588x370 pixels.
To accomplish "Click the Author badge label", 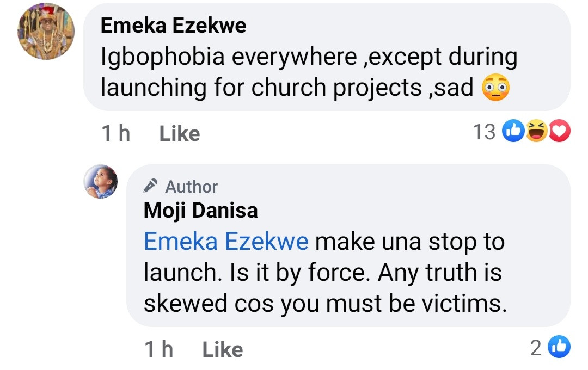I will click(191, 187).
